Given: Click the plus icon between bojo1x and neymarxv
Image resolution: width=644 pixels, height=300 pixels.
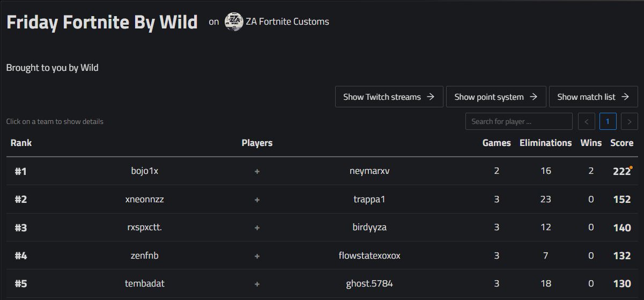Looking at the screenshot, I should [257, 171].
